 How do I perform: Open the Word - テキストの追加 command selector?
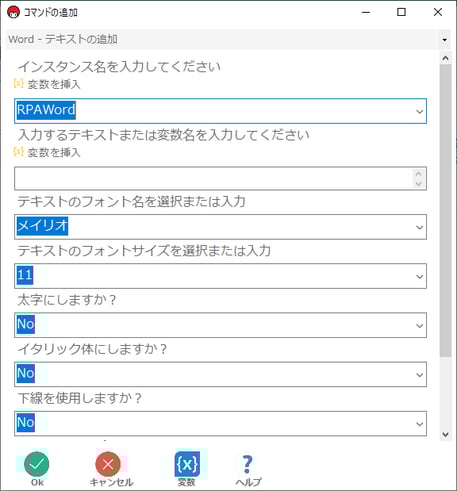pyautogui.click(x=228, y=39)
